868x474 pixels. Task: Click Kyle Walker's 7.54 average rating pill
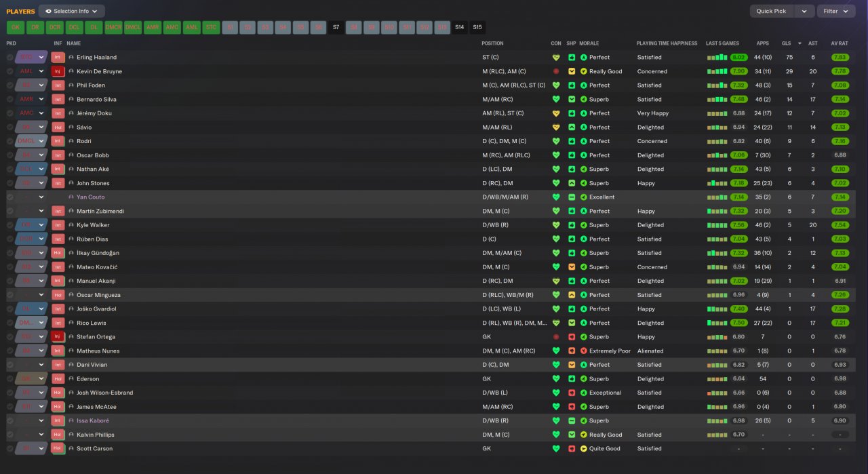840,225
